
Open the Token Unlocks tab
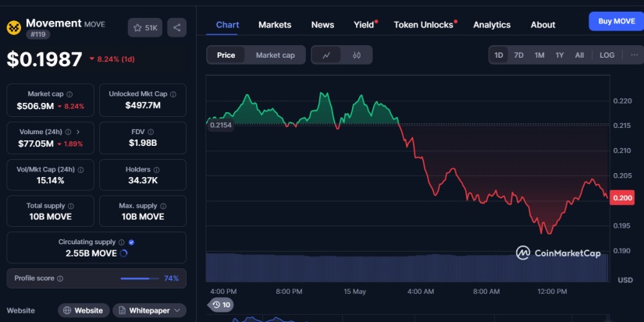pos(424,25)
